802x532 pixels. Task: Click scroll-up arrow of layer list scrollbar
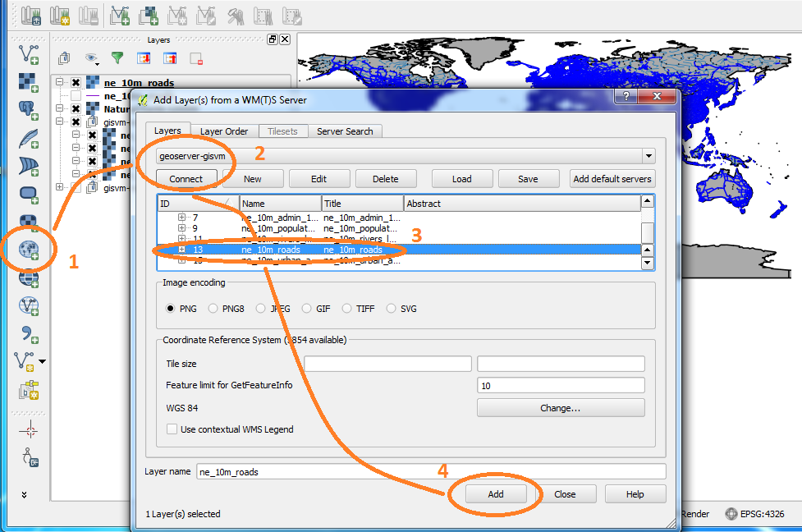click(x=648, y=201)
